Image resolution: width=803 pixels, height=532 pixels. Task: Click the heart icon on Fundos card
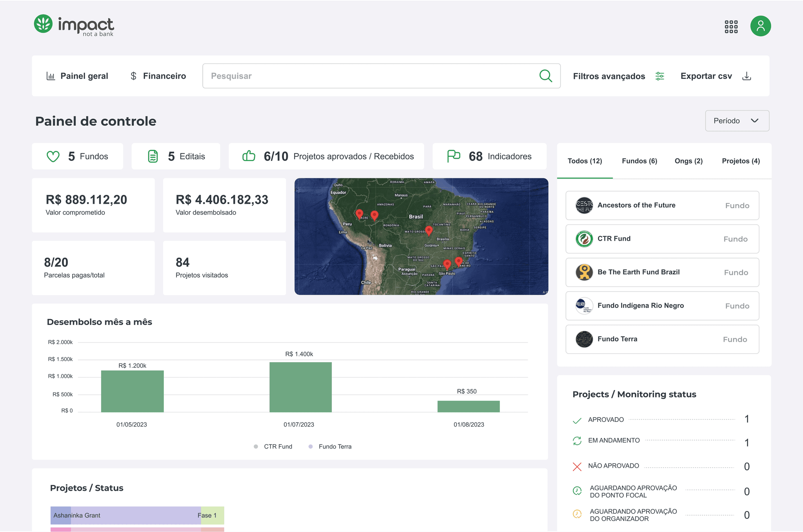click(x=53, y=156)
